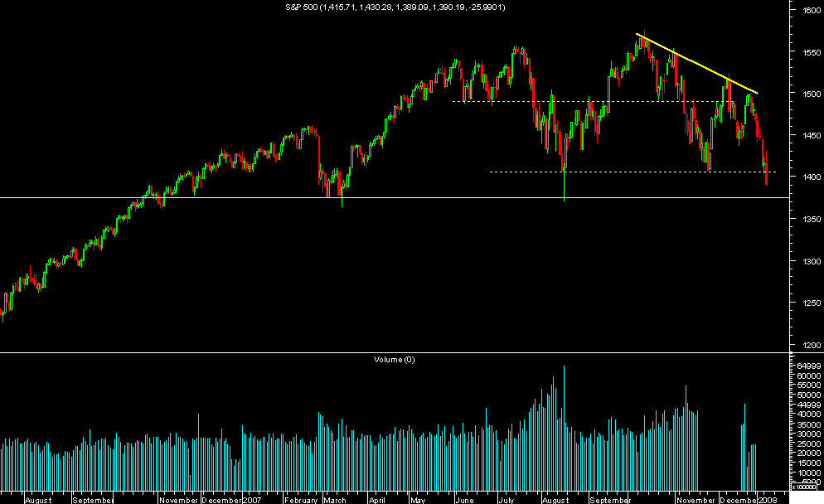Image resolution: width=824 pixels, height=504 pixels.
Task: Click the December label just before 2008
Action: tap(738, 500)
